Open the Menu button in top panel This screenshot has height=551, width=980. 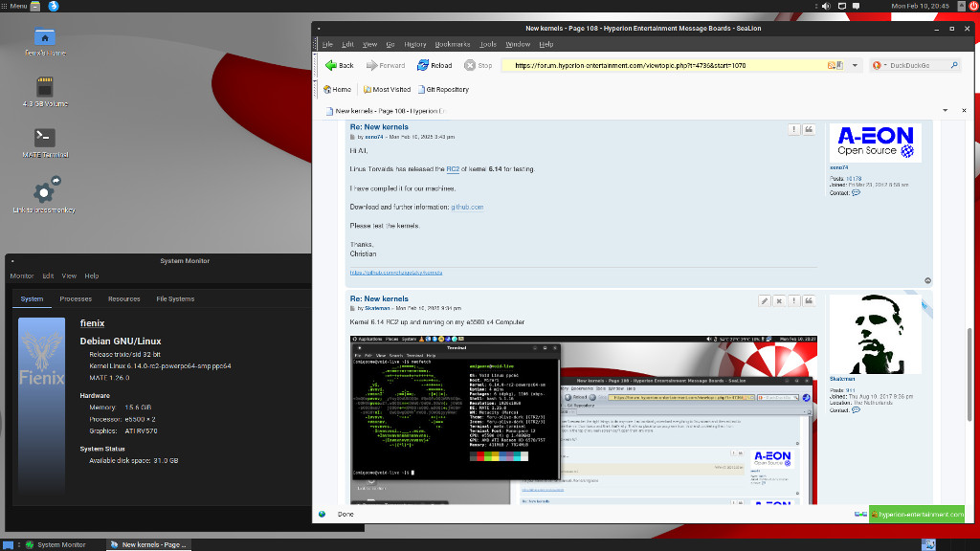pyautogui.click(x=14, y=6)
